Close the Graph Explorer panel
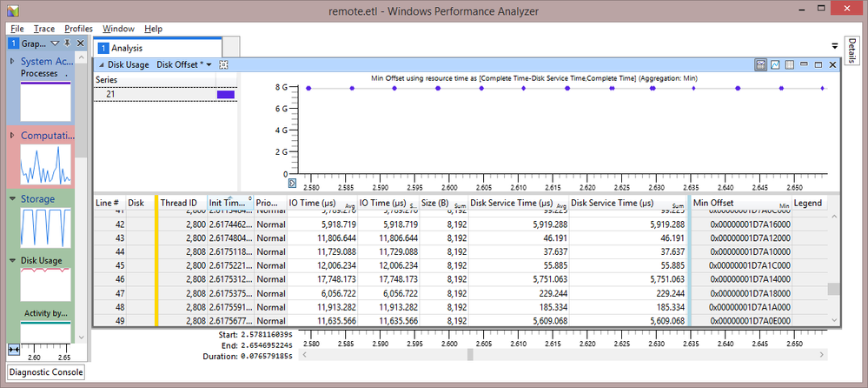This screenshot has width=868, height=388. tap(80, 43)
